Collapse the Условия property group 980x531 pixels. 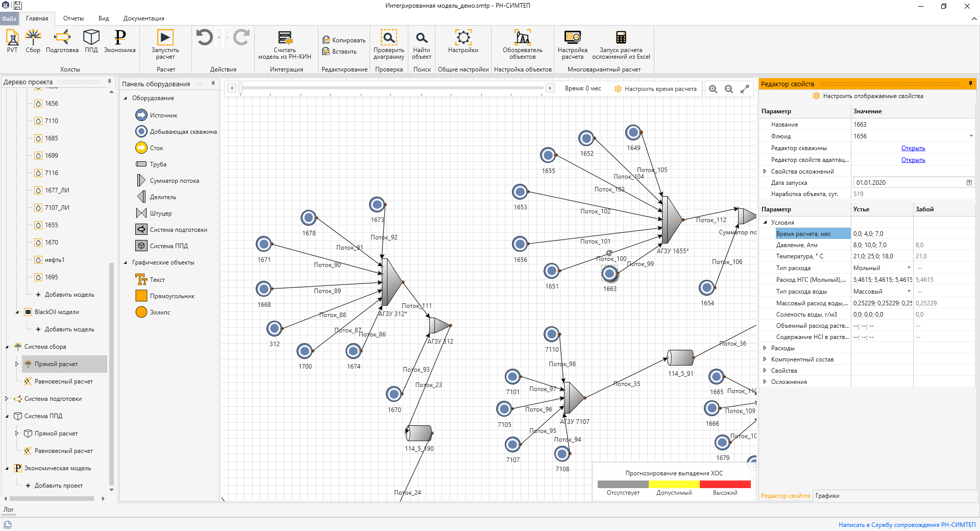(x=765, y=223)
